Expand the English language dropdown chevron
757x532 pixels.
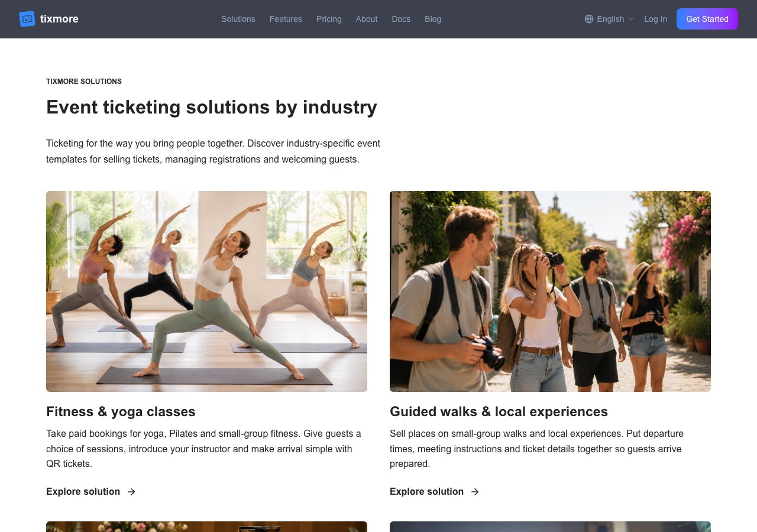(x=631, y=19)
